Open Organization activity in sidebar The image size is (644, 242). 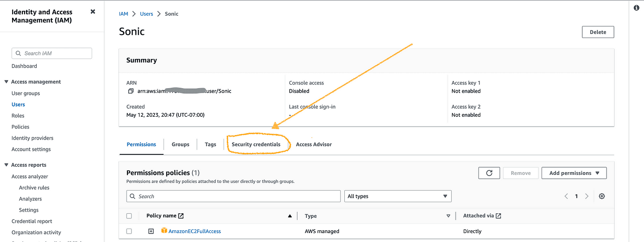point(36,233)
